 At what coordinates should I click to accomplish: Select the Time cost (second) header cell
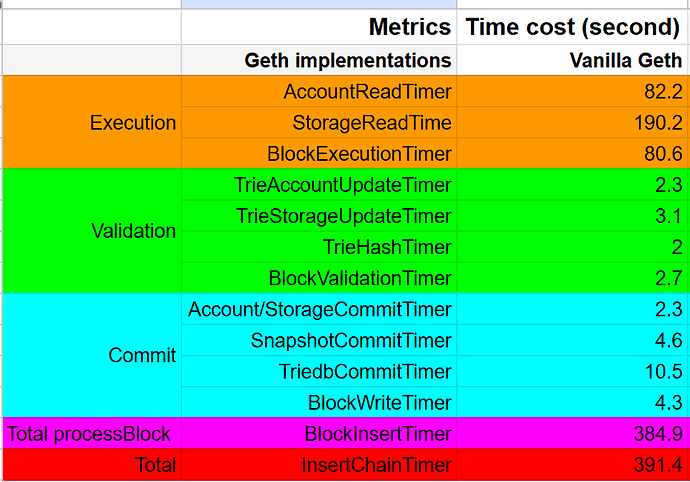tap(573, 27)
